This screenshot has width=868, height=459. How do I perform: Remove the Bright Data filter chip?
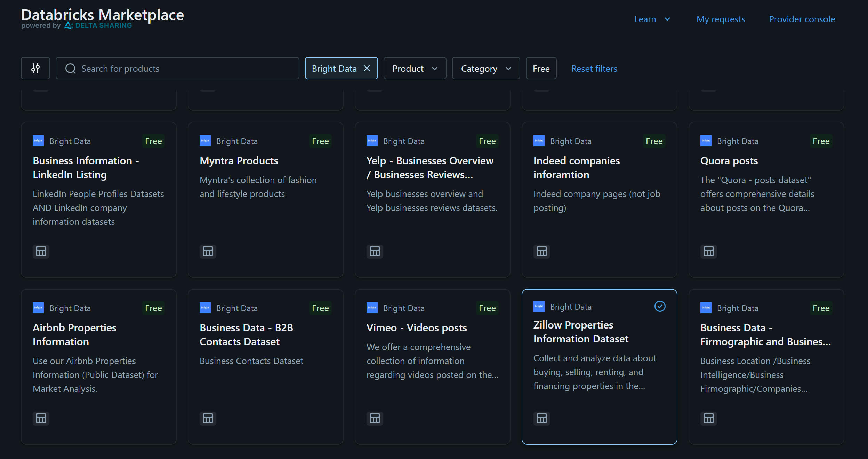click(367, 68)
